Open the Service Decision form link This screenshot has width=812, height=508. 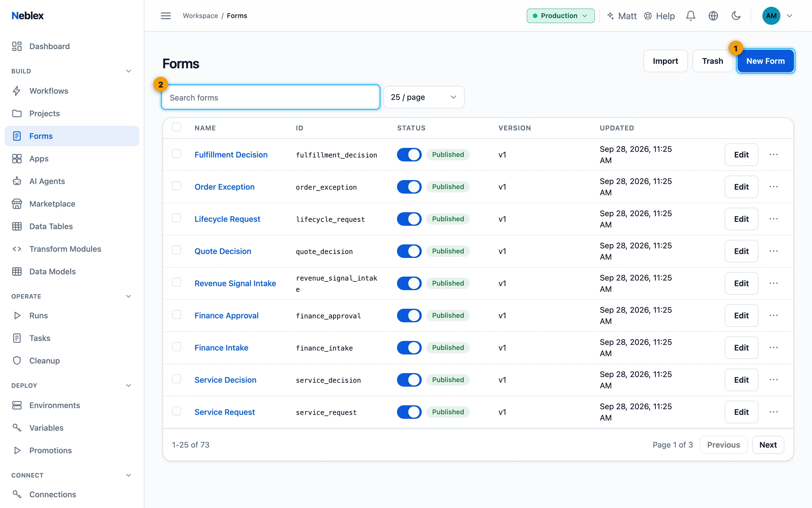coord(226,380)
